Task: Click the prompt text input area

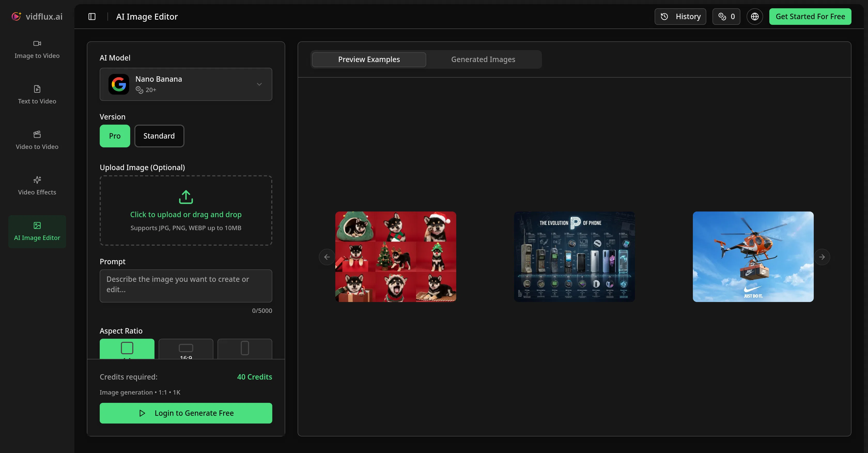Action: point(186,286)
